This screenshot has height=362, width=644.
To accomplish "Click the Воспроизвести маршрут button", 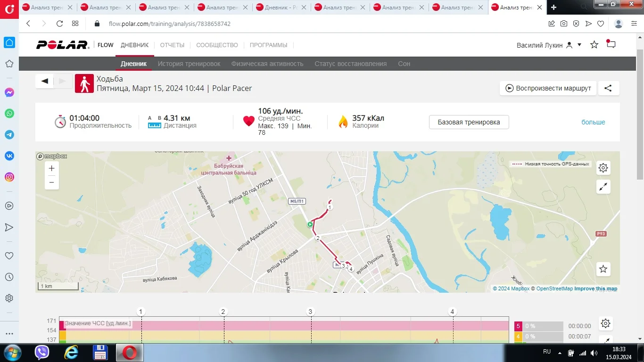I will [548, 88].
